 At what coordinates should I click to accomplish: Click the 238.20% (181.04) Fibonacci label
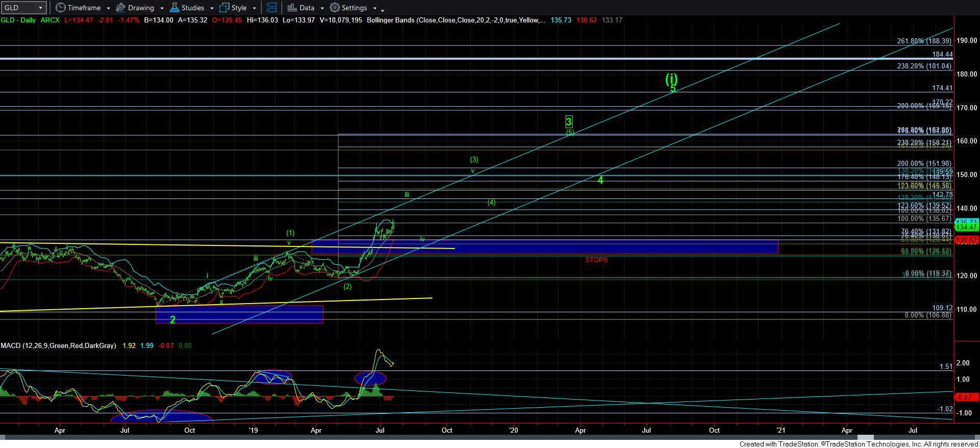click(x=924, y=66)
